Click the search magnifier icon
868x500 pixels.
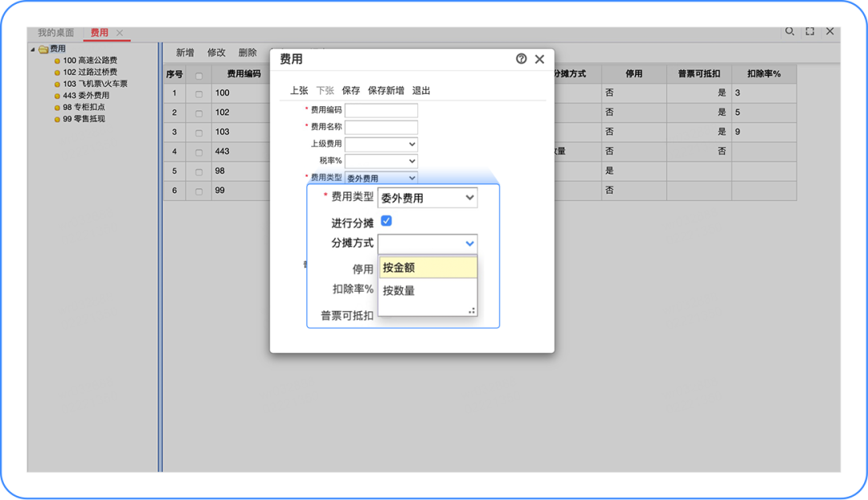[788, 31]
